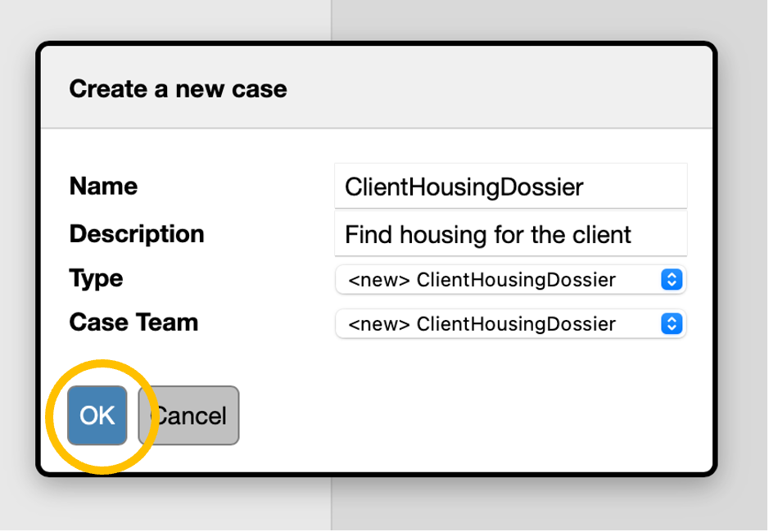The width and height of the screenshot is (769, 532).
Task: Click the Type dropdown's blue arrow icon
Action: [x=671, y=280]
